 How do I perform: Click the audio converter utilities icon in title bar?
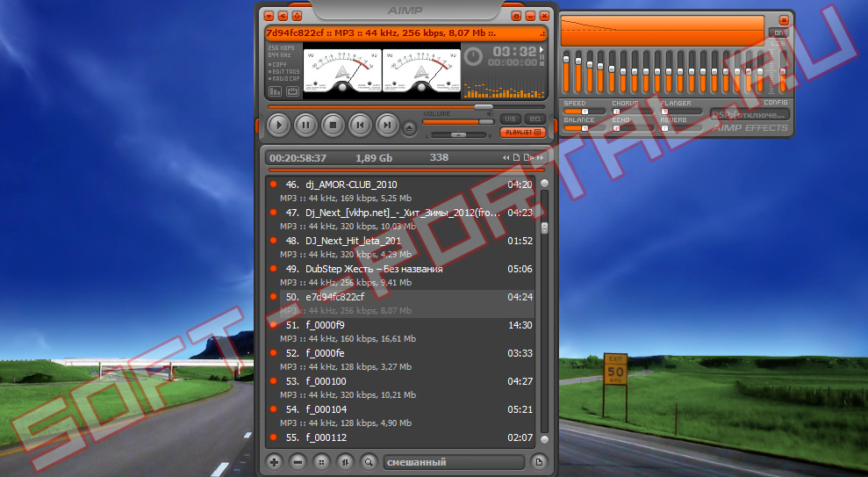tap(283, 16)
